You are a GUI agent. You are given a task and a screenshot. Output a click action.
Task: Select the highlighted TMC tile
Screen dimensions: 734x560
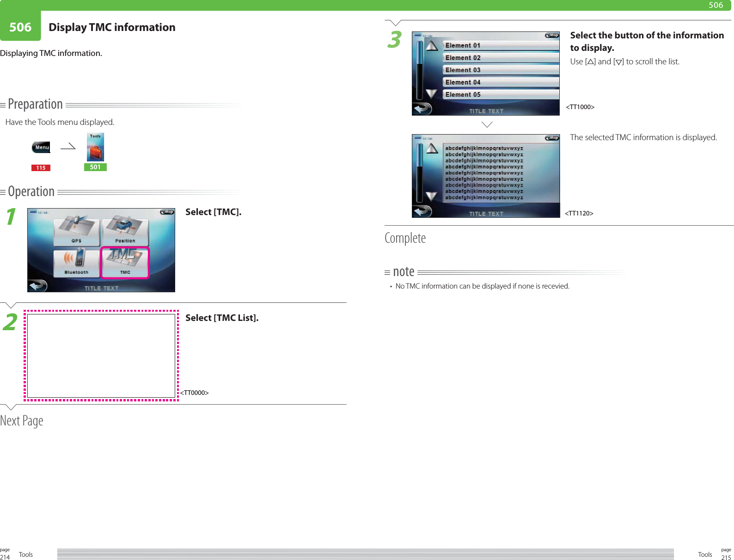tap(125, 263)
